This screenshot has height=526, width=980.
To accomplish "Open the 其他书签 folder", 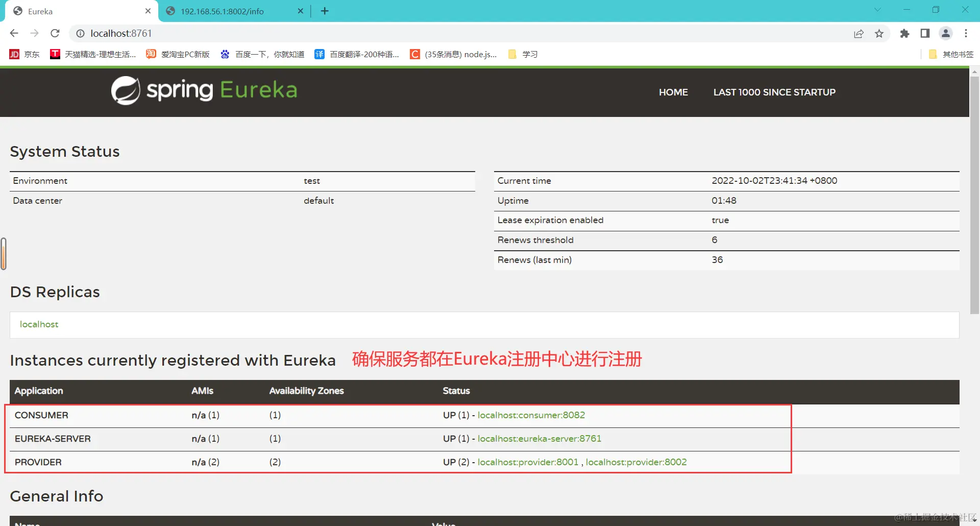I will tap(951, 54).
